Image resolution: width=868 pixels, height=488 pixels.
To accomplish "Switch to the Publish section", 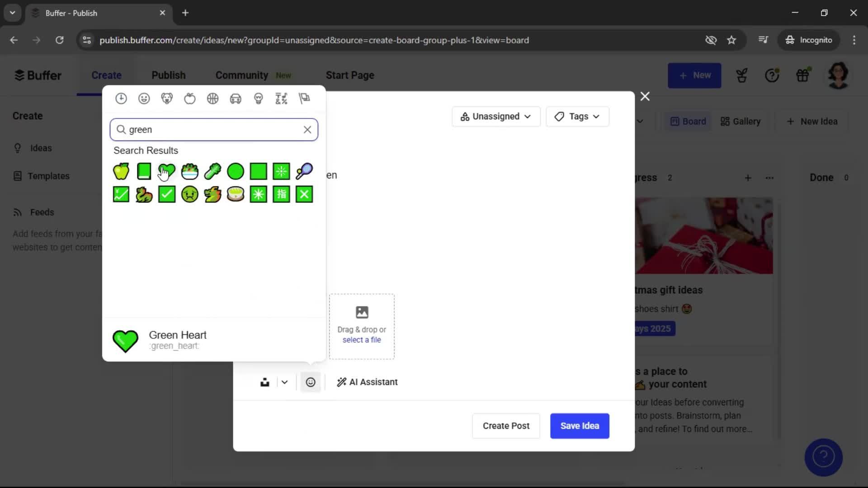I will (x=168, y=75).
